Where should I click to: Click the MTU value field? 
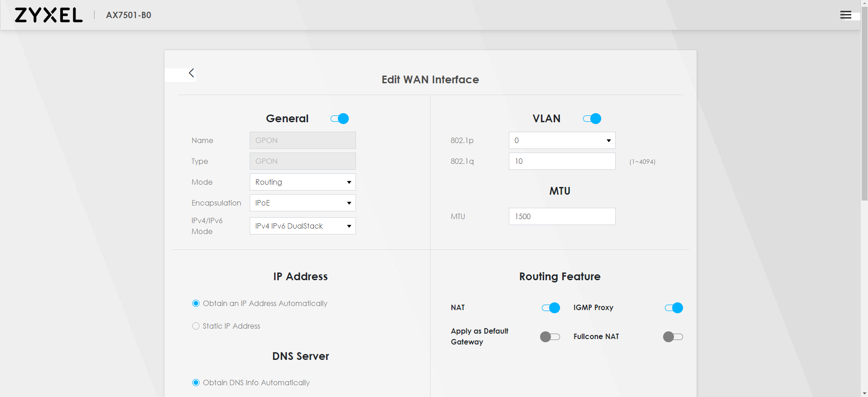(x=562, y=216)
